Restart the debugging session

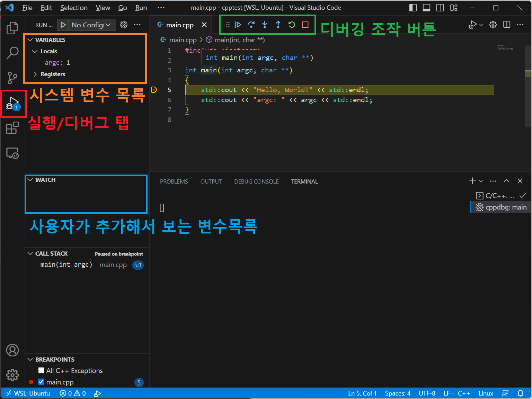(x=292, y=25)
